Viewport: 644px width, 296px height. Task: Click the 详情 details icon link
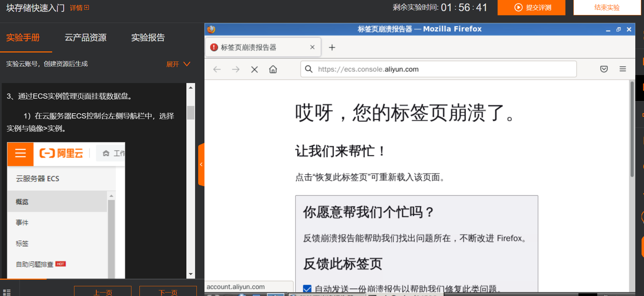point(79,8)
